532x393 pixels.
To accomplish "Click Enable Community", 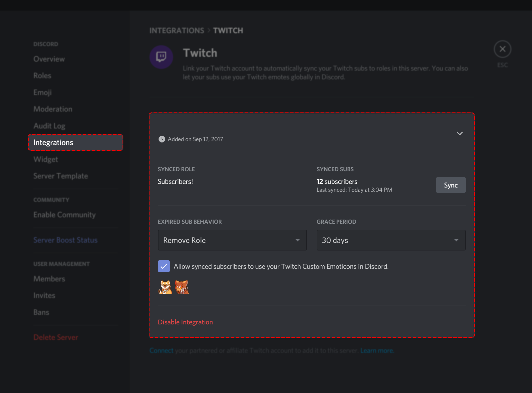I will click(65, 215).
